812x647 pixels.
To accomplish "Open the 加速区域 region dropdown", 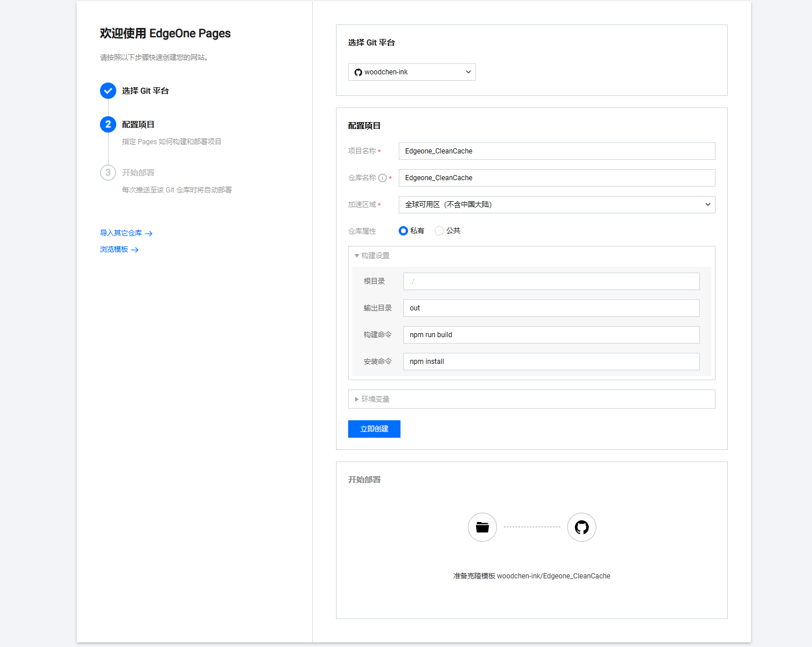I will point(557,205).
